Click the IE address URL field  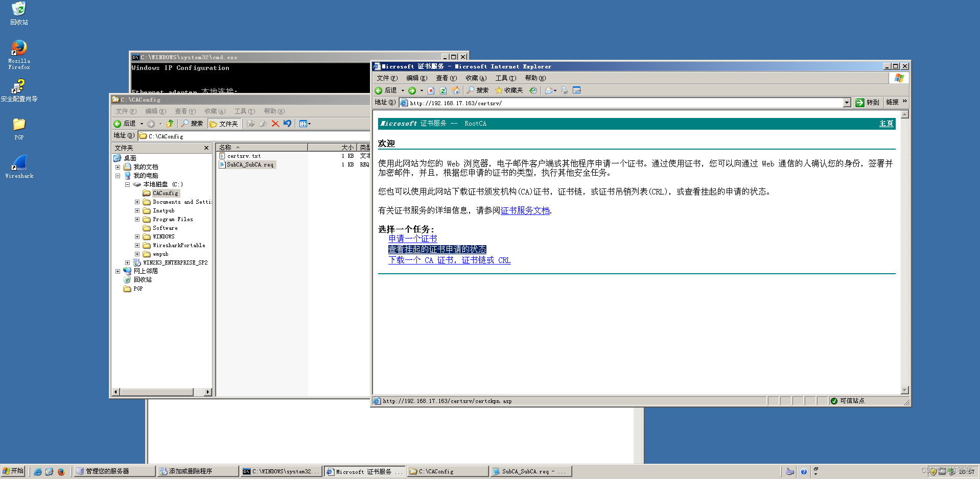[621, 103]
